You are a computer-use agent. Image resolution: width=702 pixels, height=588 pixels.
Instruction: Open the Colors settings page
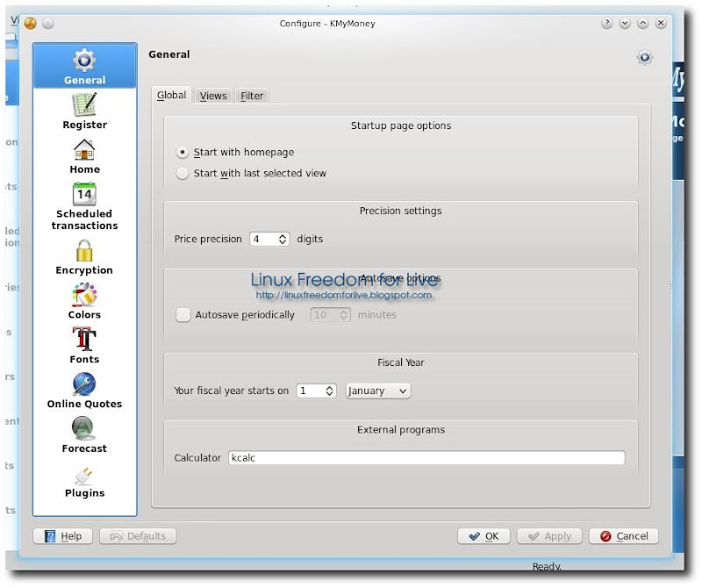click(84, 301)
